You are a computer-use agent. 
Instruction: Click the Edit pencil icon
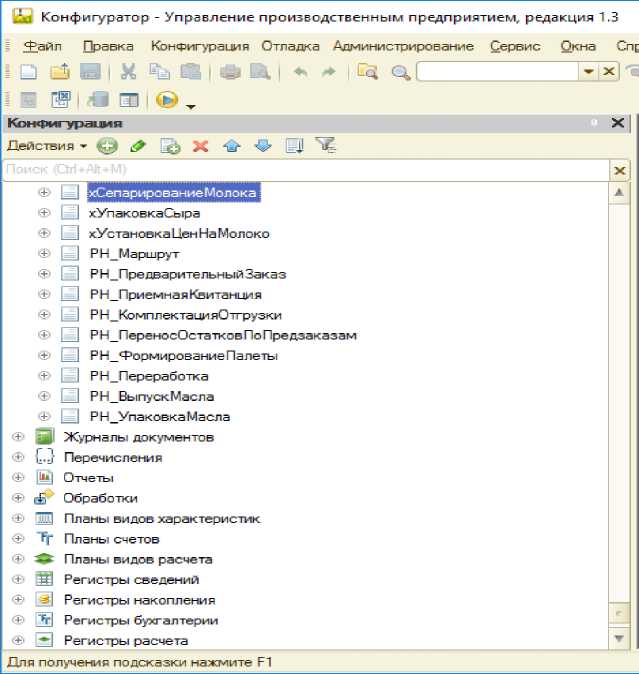point(138,146)
